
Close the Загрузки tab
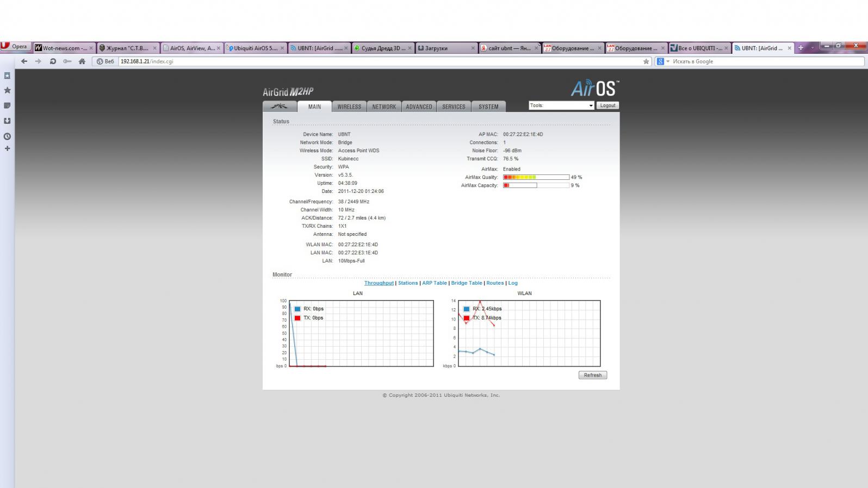473,48
